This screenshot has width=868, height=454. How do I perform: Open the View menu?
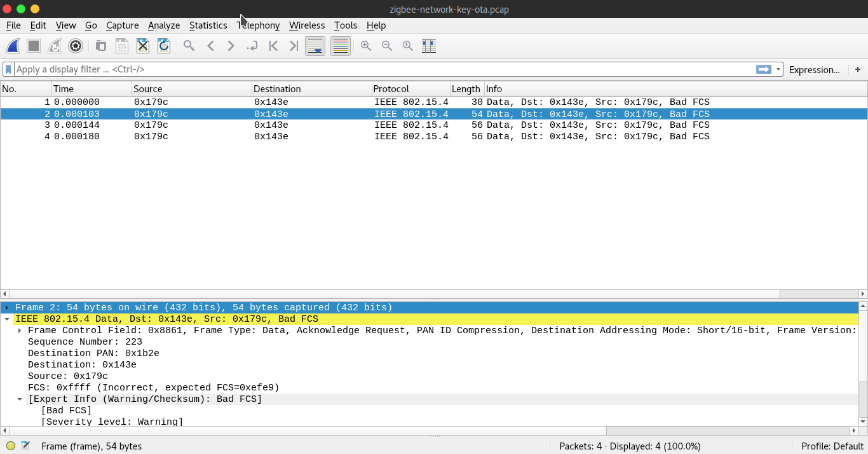pyautogui.click(x=66, y=25)
